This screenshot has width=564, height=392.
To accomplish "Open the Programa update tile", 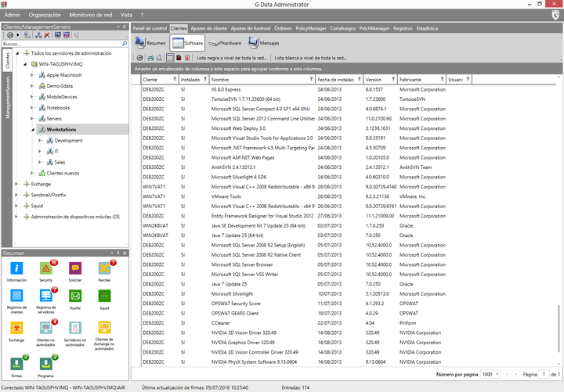I will click(45, 365).
